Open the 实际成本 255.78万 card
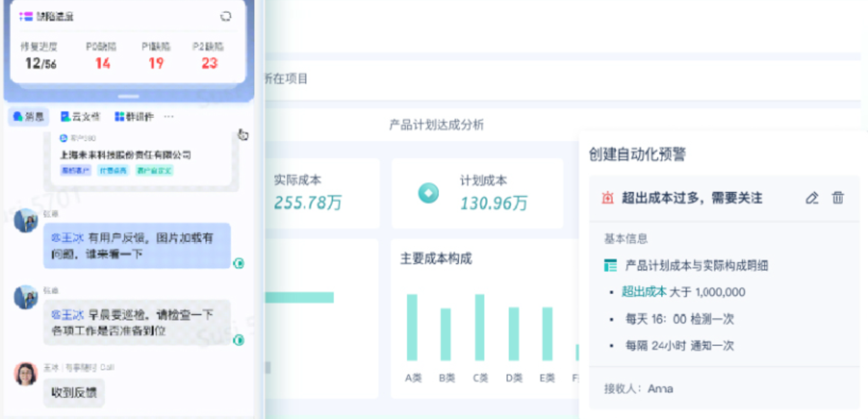Image resolution: width=868 pixels, height=419 pixels. (x=322, y=193)
